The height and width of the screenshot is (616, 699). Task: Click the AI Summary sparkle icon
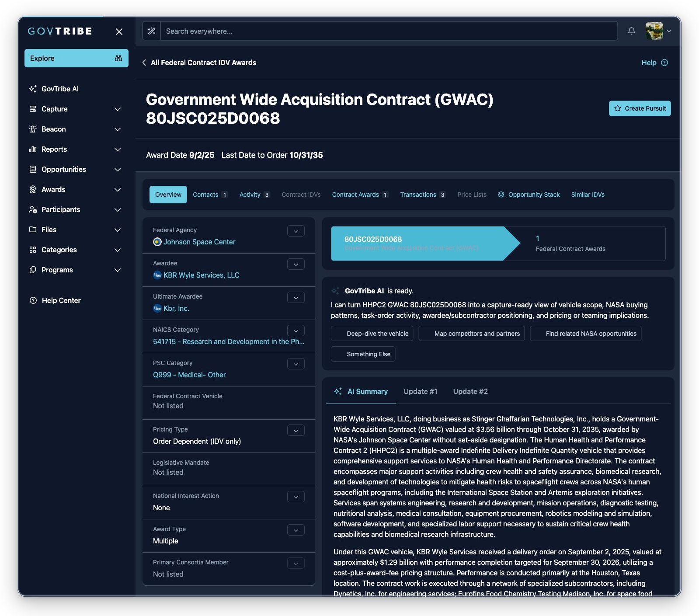[x=338, y=391]
